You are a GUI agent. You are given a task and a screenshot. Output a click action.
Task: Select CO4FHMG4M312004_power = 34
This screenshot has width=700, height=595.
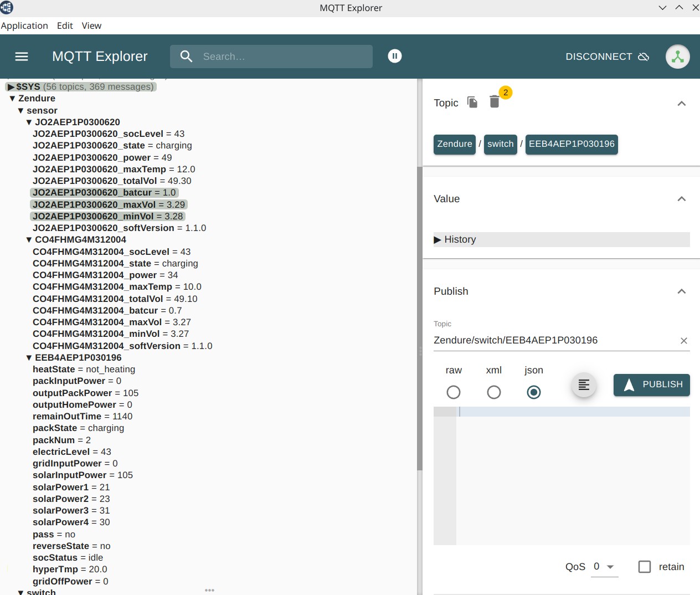[105, 275]
